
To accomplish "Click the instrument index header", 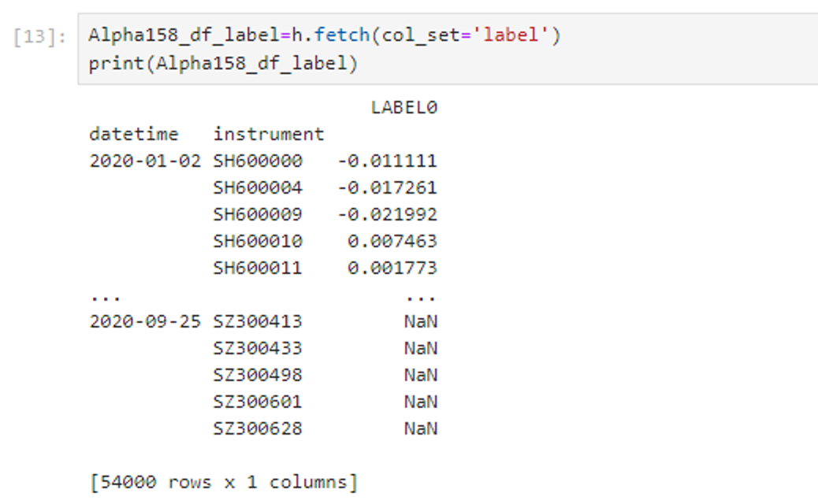I will pyautogui.click(x=268, y=134).
